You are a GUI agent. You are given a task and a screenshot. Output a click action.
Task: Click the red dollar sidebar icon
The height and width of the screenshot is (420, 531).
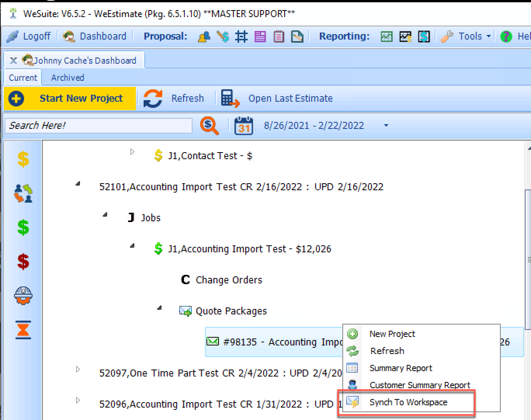pyautogui.click(x=23, y=262)
